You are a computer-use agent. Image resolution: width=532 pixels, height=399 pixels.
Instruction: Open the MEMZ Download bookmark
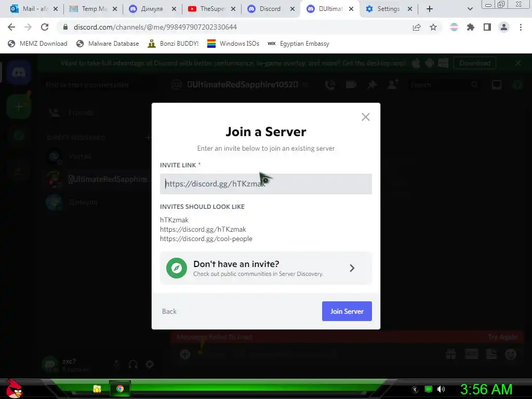pos(37,44)
